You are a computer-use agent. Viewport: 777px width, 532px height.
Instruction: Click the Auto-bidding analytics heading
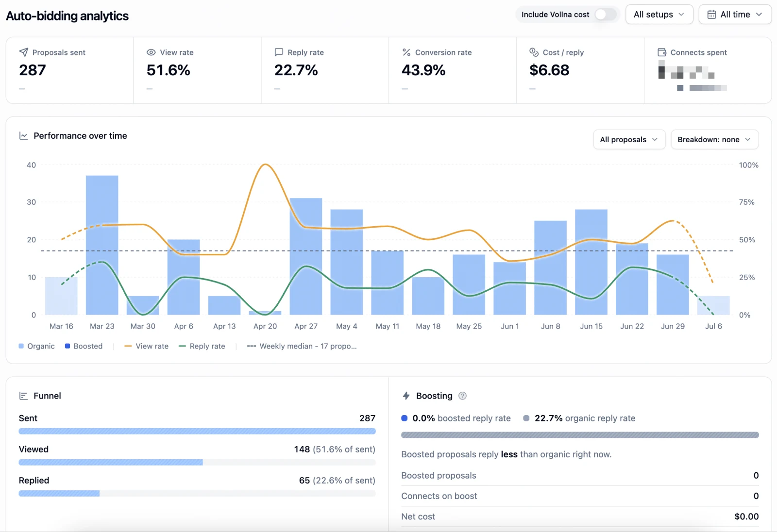click(x=67, y=16)
